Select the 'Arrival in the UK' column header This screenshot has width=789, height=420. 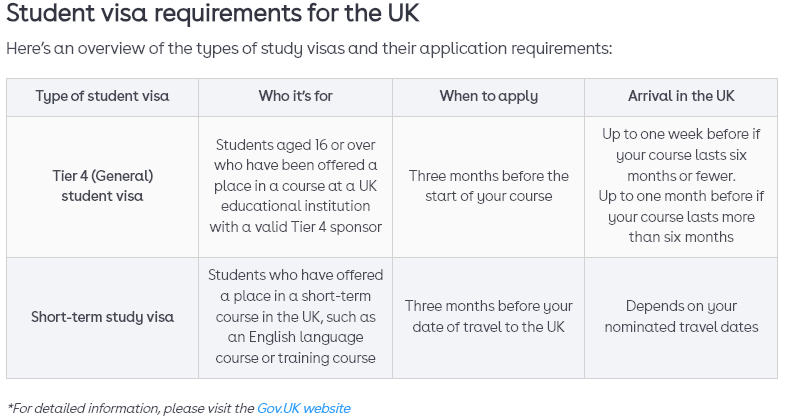click(681, 96)
